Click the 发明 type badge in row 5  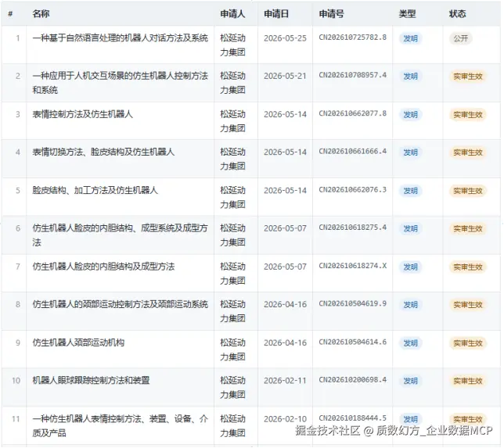point(410,191)
